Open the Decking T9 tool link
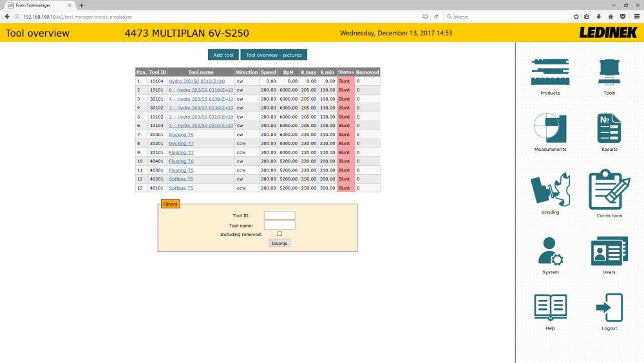Screen dimensions: 644x363 point(181,134)
